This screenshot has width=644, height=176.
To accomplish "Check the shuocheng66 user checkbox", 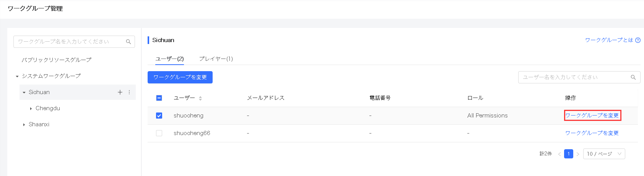I will tap(159, 133).
